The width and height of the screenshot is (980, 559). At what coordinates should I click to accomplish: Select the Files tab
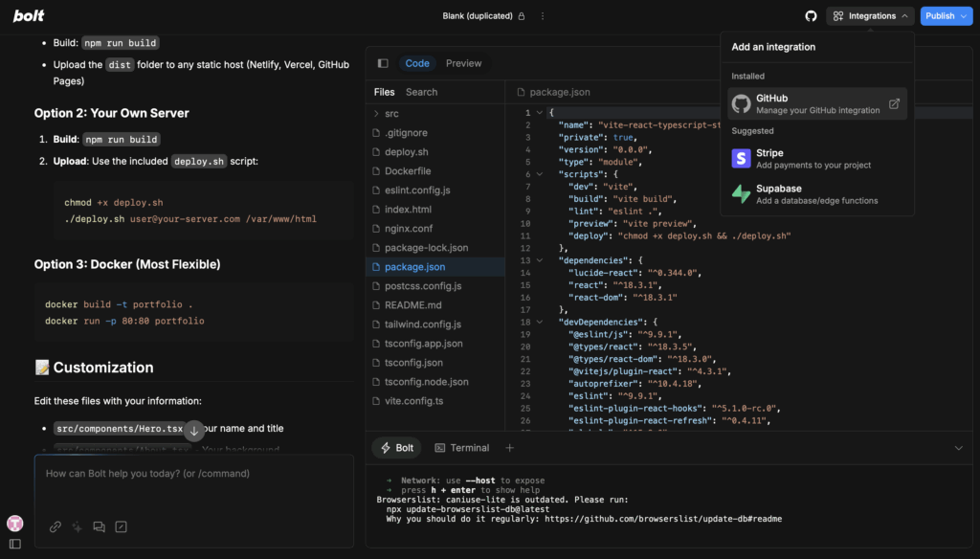coord(385,92)
